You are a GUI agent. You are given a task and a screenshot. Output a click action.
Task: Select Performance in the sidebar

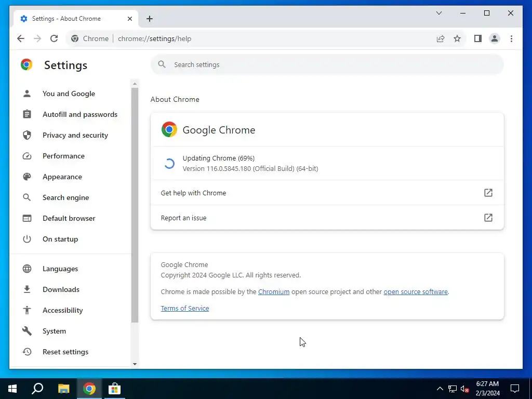coord(63,156)
